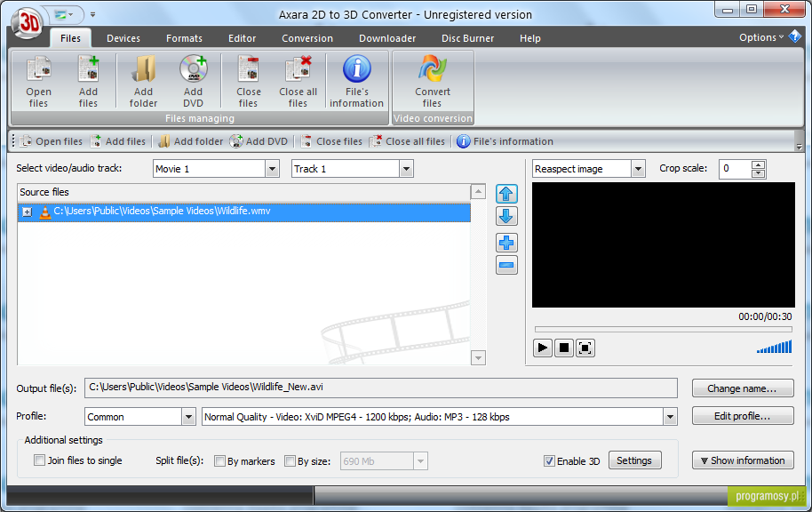Viewport: 812px width, 512px height.
Task: Move the selected file down with the blue arrow
Action: pos(506,216)
